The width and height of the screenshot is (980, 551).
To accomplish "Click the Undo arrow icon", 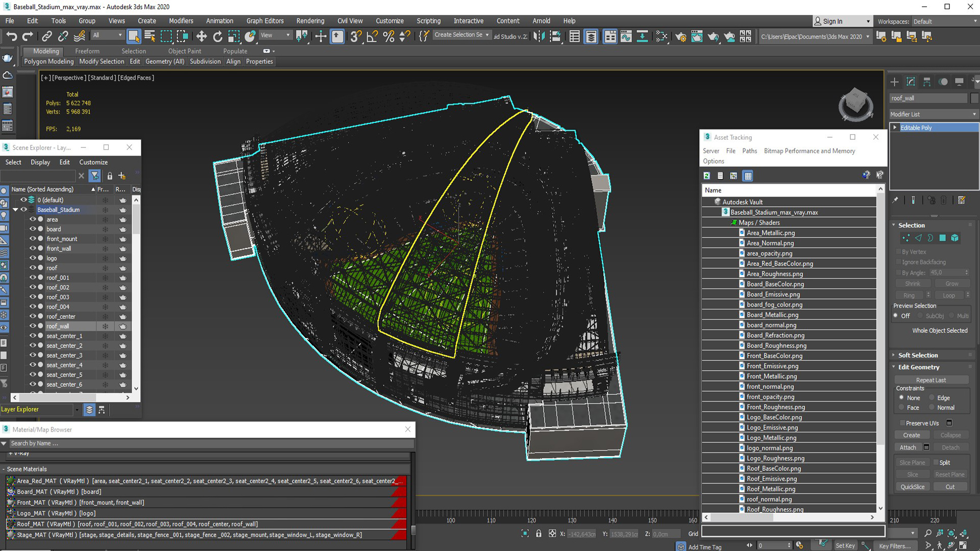I will coord(11,36).
